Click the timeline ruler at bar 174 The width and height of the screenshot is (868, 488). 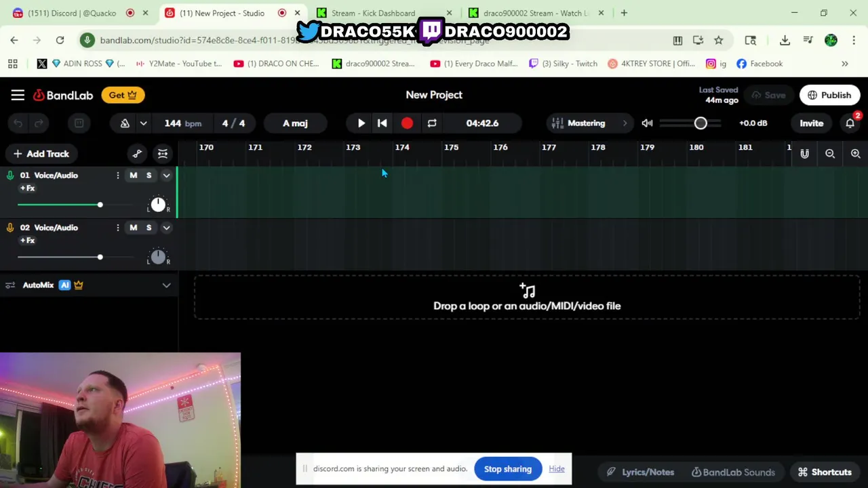(x=402, y=147)
